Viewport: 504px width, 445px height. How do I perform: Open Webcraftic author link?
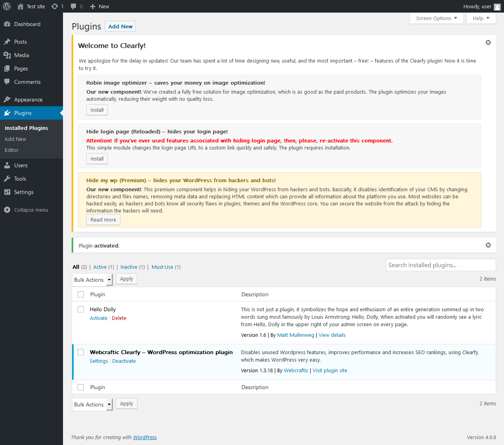point(296,370)
